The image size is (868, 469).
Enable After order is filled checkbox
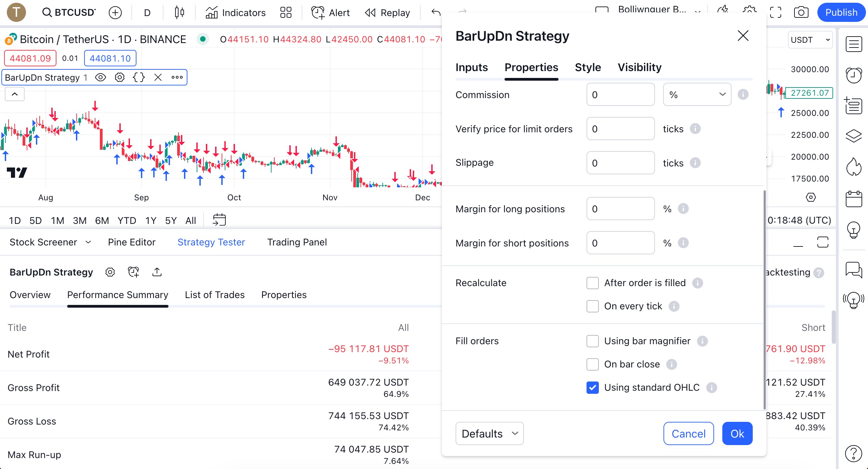tap(593, 283)
